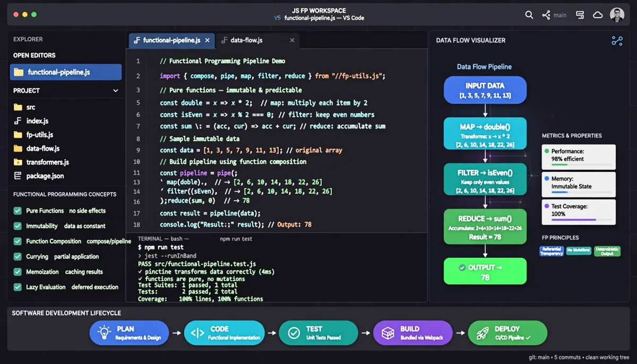Click the DEPLOY rocket icon
The image size is (637, 364).
click(482, 333)
